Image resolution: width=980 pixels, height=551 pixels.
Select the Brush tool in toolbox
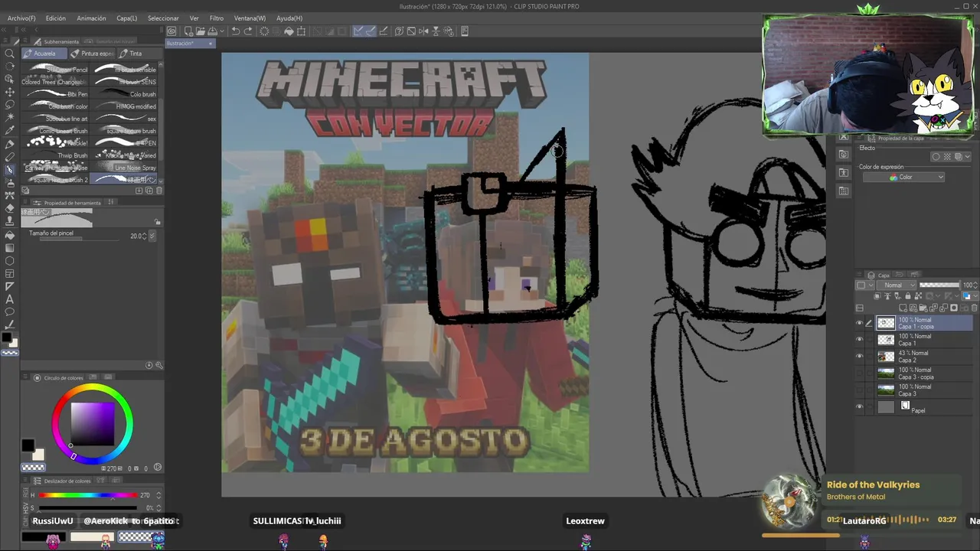(x=10, y=170)
